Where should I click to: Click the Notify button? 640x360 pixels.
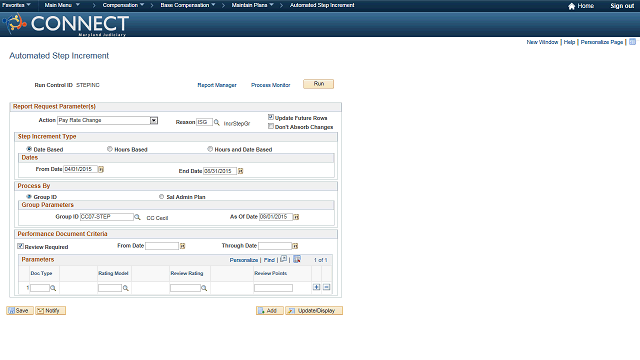point(50,311)
